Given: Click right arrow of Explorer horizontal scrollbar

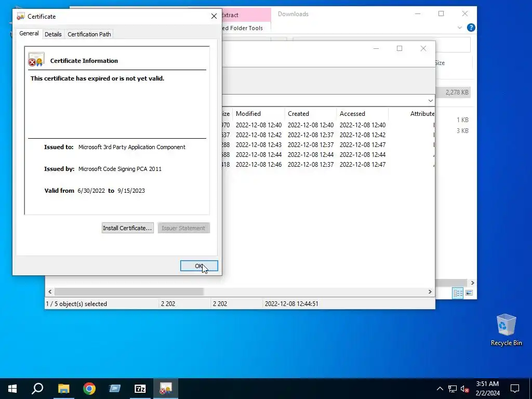Looking at the screenshot, I should (472, 283).
